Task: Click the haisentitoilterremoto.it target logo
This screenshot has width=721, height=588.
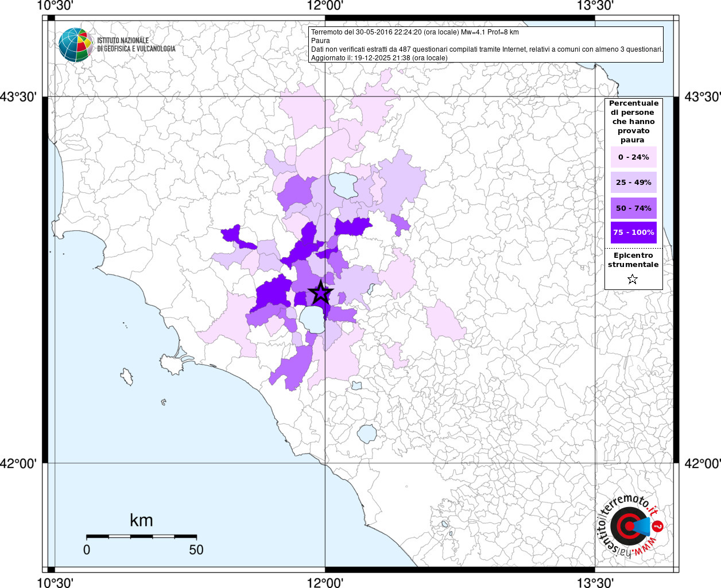Action: 630,526
